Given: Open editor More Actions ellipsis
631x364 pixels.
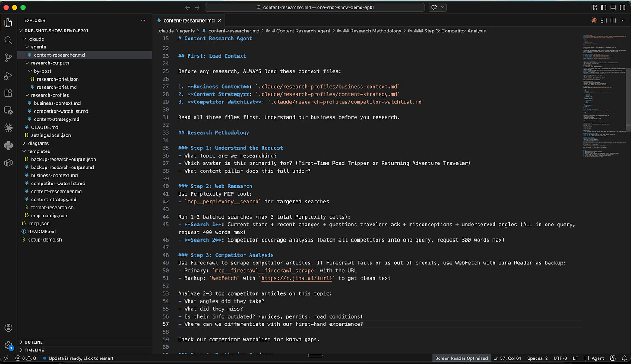Looking at the screenshot, I should pyautogui.click(x=623, y=20).
